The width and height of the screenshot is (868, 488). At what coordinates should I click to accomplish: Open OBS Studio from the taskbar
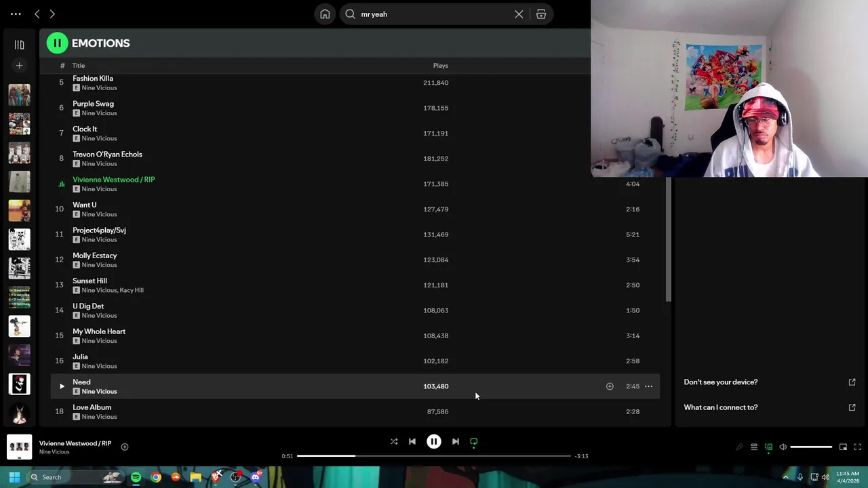235,477
